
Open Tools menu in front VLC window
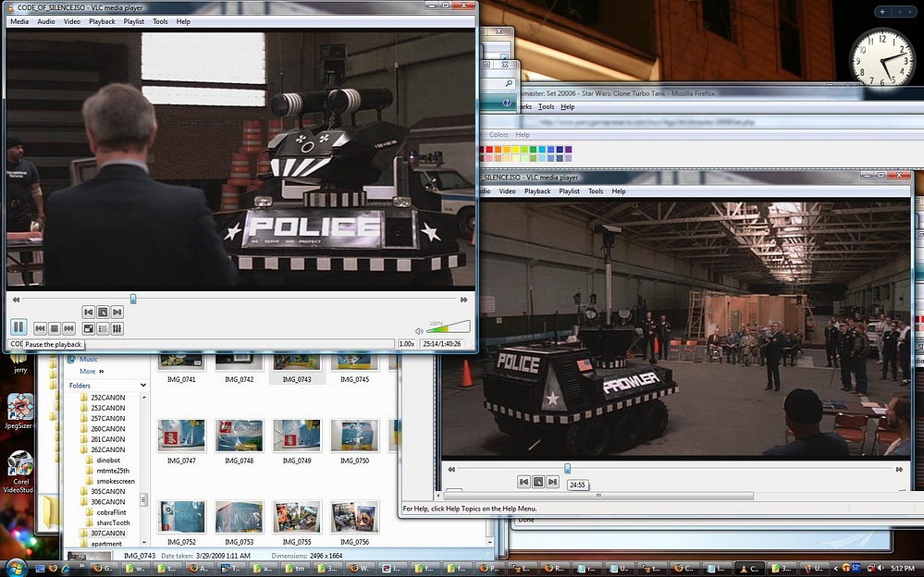click(160, 21)
